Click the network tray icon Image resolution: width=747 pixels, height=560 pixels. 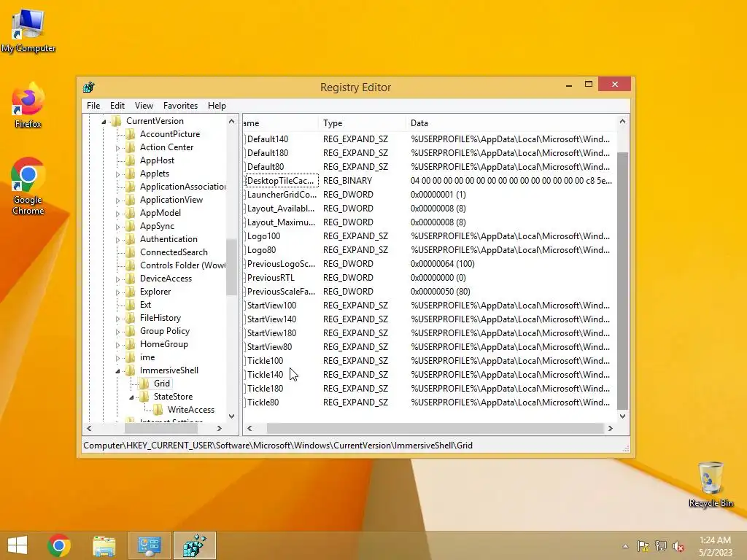coord(660,546)
